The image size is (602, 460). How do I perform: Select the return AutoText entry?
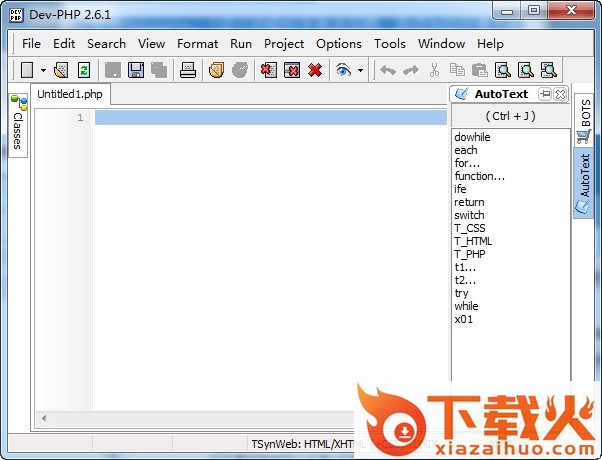469,202
